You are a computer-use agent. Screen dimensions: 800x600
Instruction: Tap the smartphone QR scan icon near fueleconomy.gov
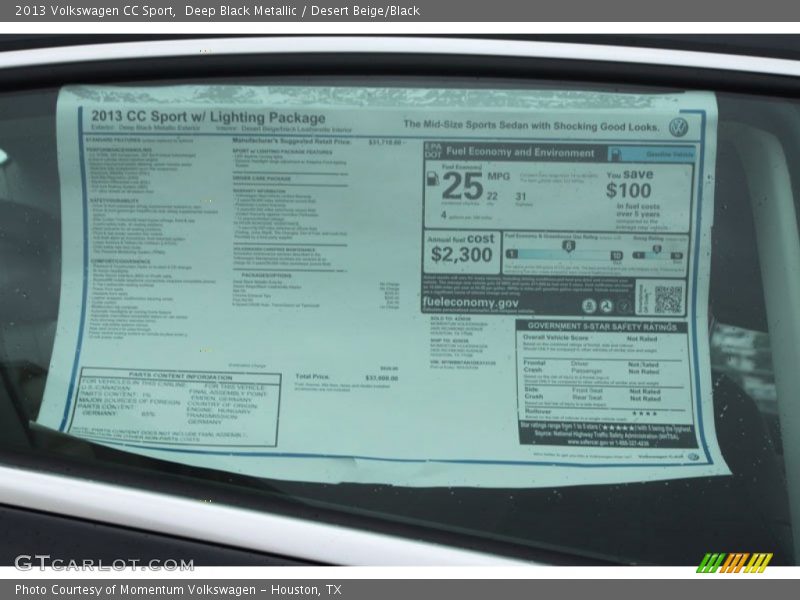tap(589, 306)
